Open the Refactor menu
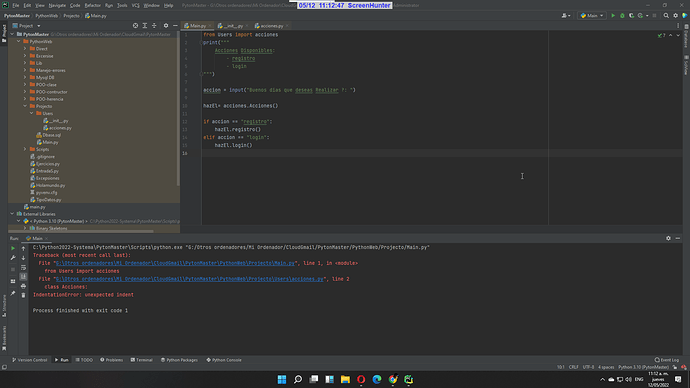Viewport: 690px width, 388px height. click(x=92, y=5)
